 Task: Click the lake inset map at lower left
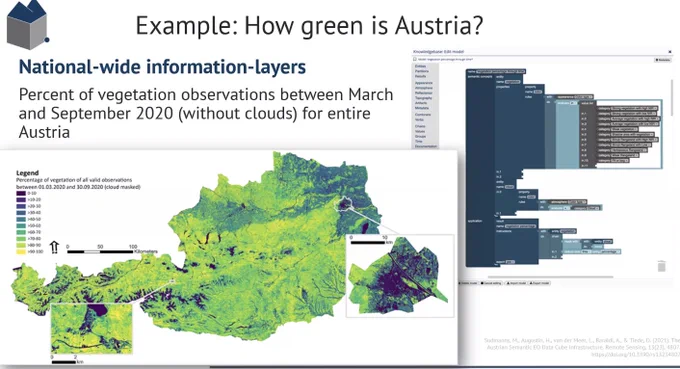[92, 328]
